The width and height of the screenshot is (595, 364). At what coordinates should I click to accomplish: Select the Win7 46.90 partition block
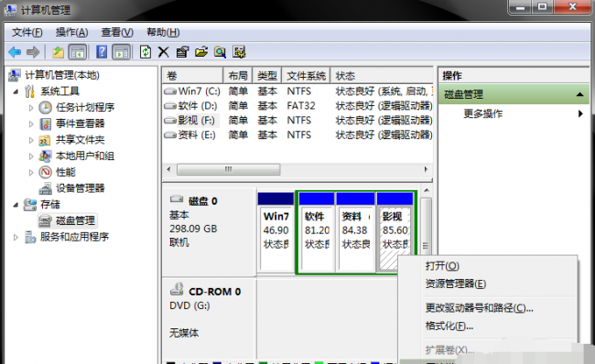point(276,232)
